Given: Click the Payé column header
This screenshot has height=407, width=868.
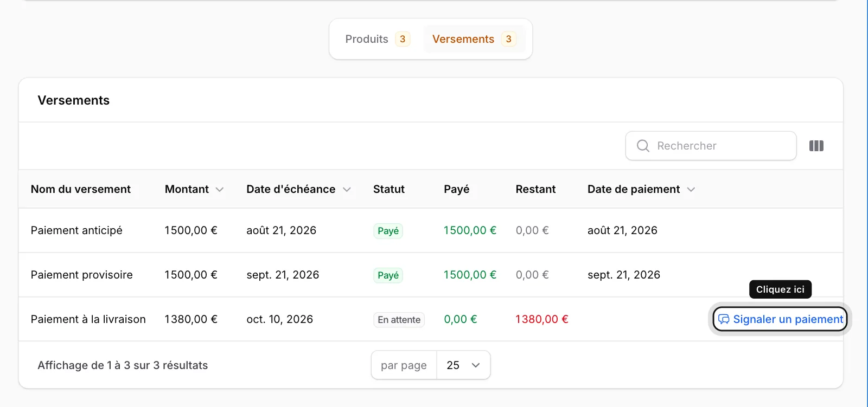Looking at the screenshot, I should (457, 189).
